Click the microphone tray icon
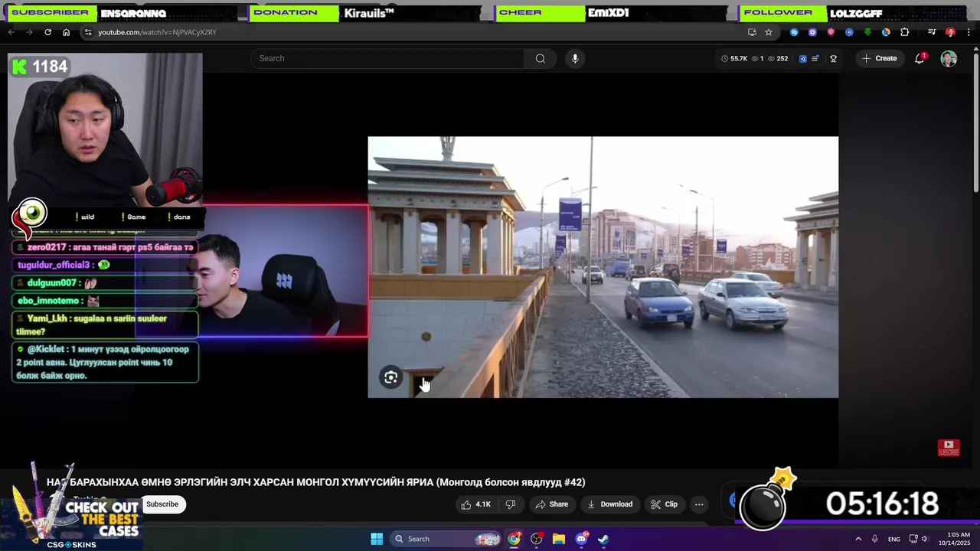Screen dimensions: 980x551 click(874, 539)
